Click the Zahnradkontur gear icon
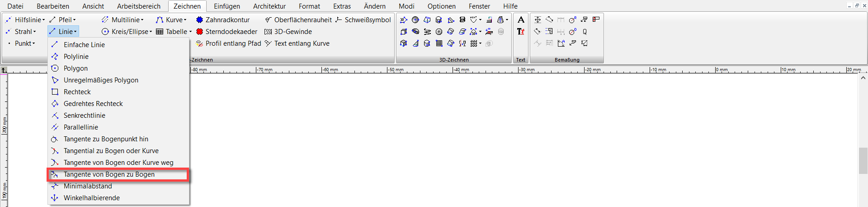This screenshot has height=207, width=868. 199,19
